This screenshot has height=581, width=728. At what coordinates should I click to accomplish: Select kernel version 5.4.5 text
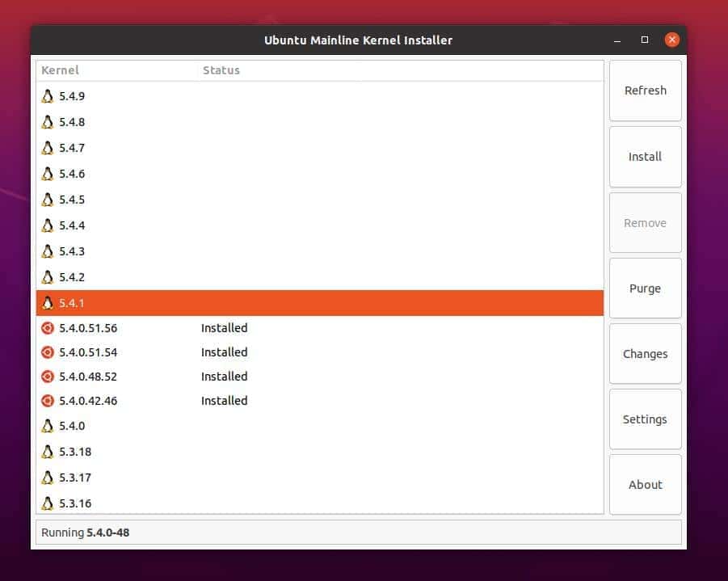click(x=72, y=200)
